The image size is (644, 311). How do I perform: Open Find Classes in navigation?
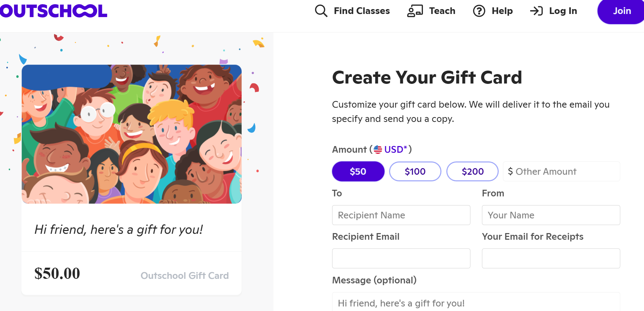pyautogui.click(x=361, y=11)
